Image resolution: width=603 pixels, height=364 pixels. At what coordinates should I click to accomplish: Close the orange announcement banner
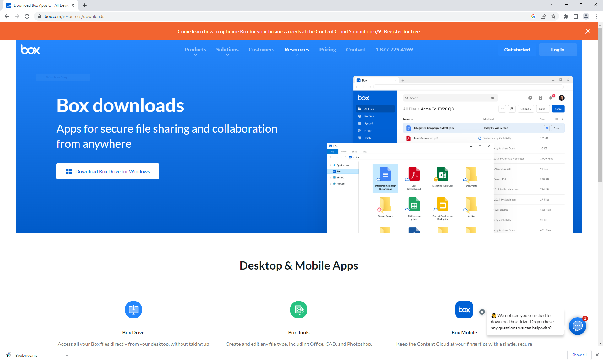click(588, 31)
